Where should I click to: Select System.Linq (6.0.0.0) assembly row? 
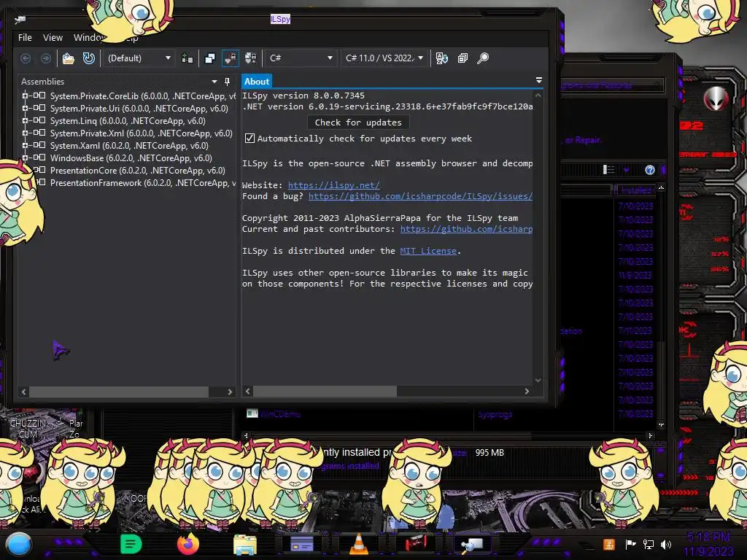(128, 121)
